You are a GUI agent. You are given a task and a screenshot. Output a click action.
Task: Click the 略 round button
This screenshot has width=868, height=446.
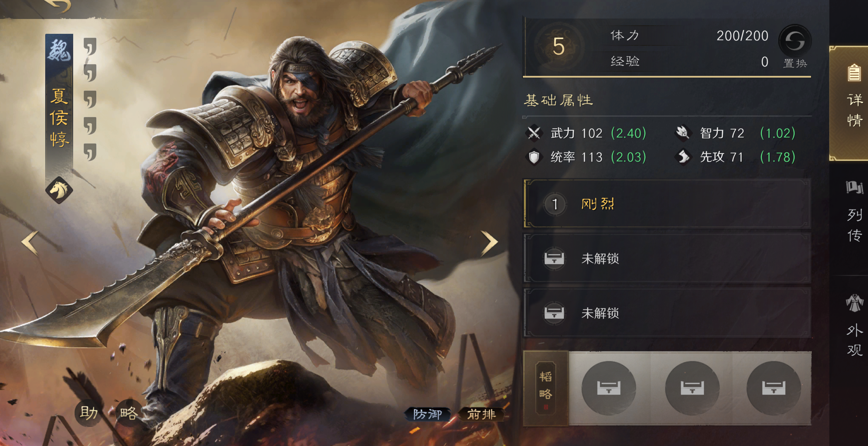pyautogui.click(x=129, y=413)
